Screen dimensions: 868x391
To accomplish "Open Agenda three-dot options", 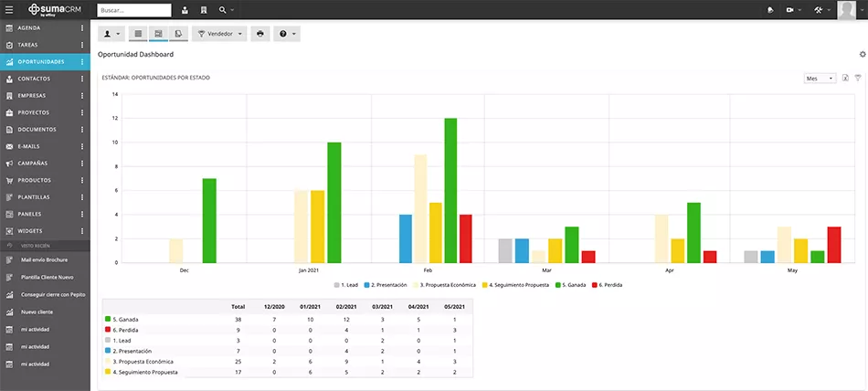I will click(x=82, y=27).
